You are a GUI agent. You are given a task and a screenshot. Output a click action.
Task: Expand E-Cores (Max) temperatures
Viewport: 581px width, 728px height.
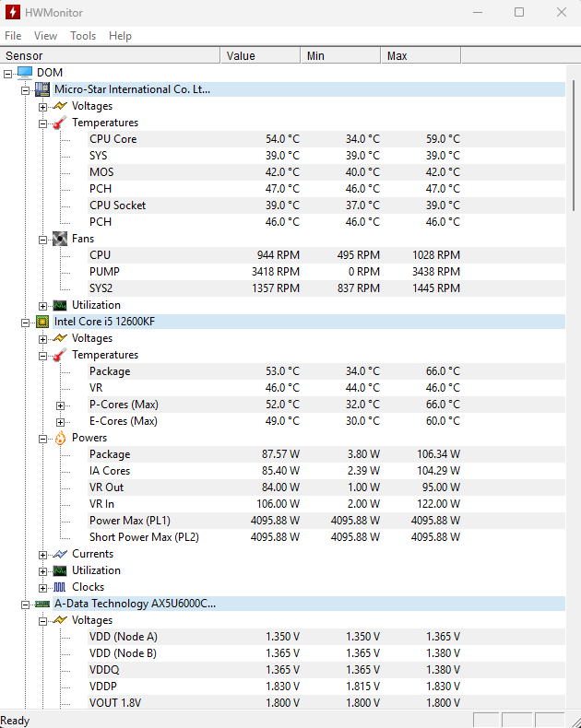[x=60, y=421]
